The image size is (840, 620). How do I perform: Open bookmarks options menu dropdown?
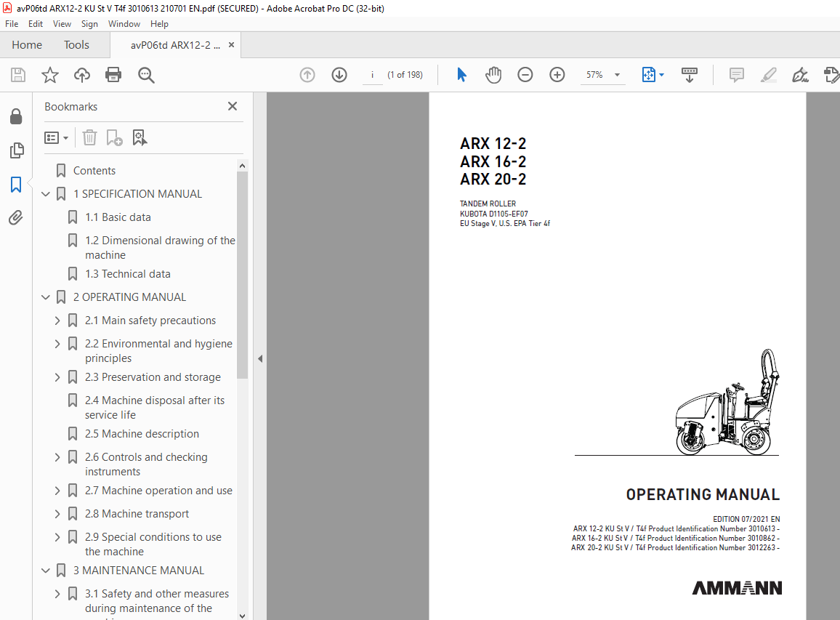(x=56, y=137)
